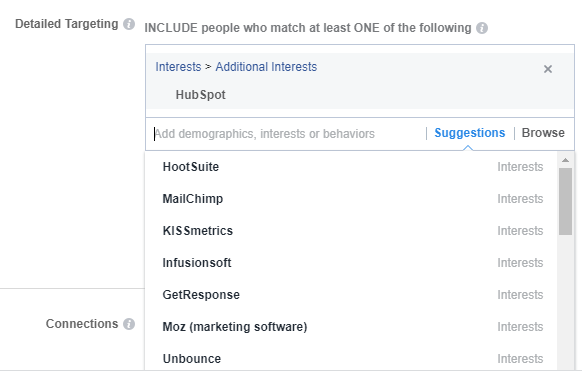The height and width of the screenshot is (391, 582).
Task: Click the Additional Interests breadcrumb link
Action: pyautogui.click(x=266, y=67)
